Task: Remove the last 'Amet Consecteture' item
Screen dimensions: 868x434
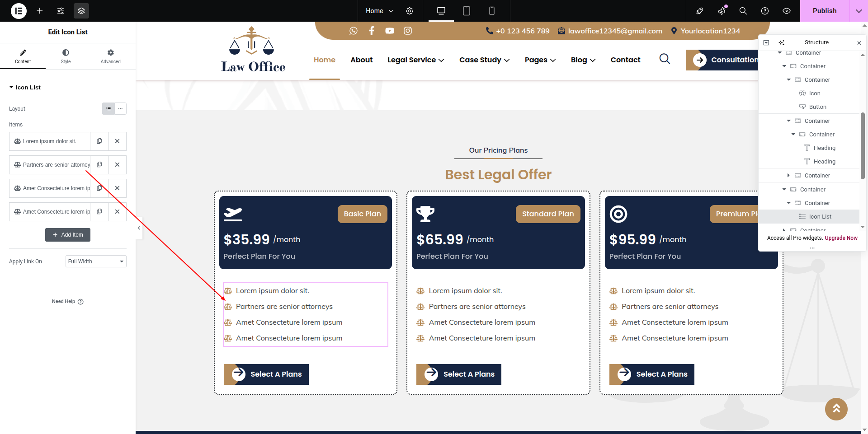Action: (x=117, y=212)
